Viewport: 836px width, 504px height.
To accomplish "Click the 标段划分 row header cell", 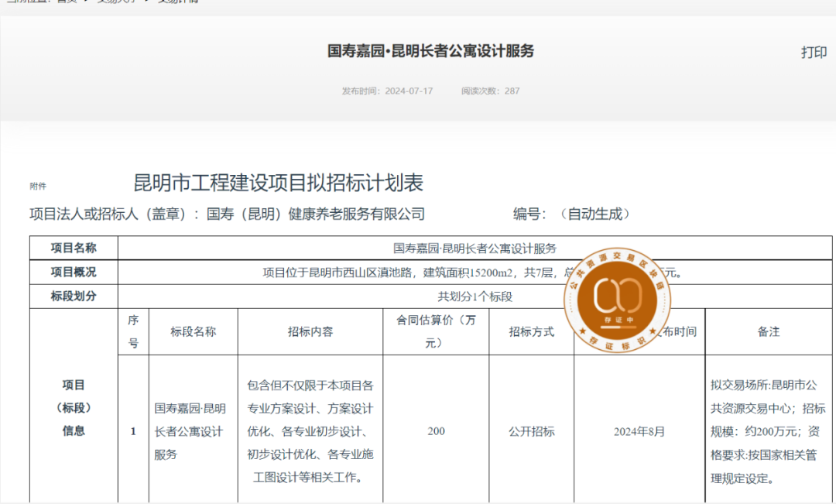I will [74, 297].
